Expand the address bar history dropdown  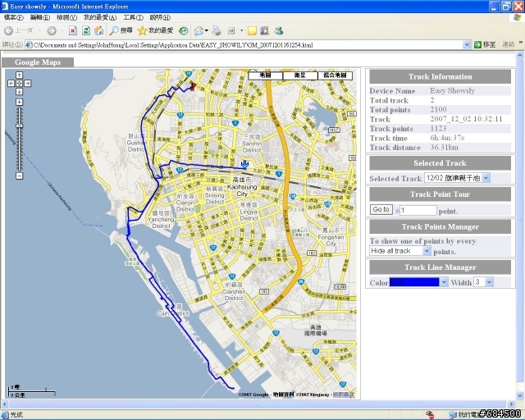tap(467, 44)
